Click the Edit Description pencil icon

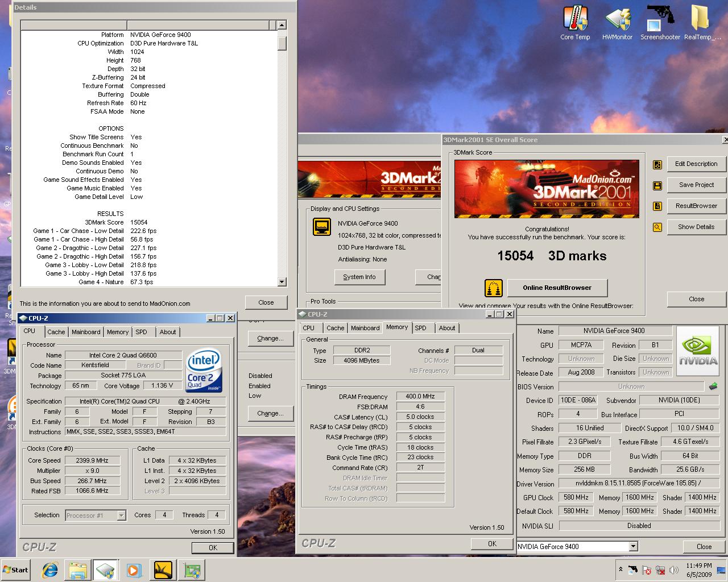tap(657, 165)
